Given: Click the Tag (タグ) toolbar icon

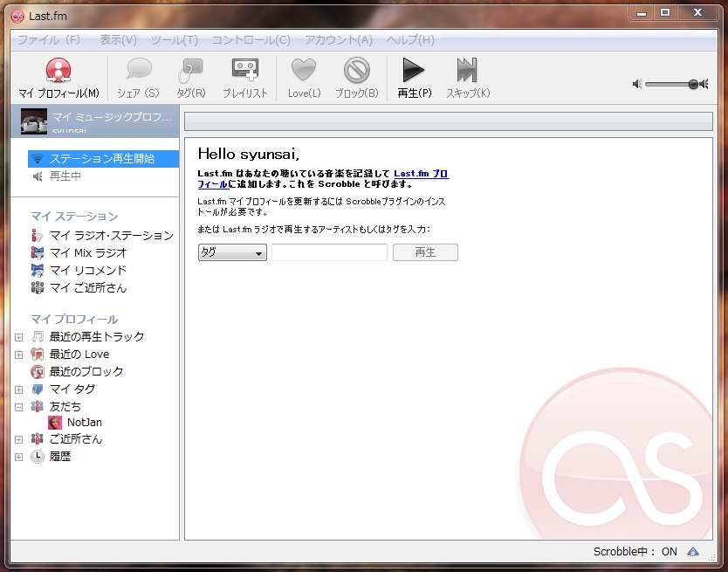Looking at the screenshot, I should tap(191, 70).
